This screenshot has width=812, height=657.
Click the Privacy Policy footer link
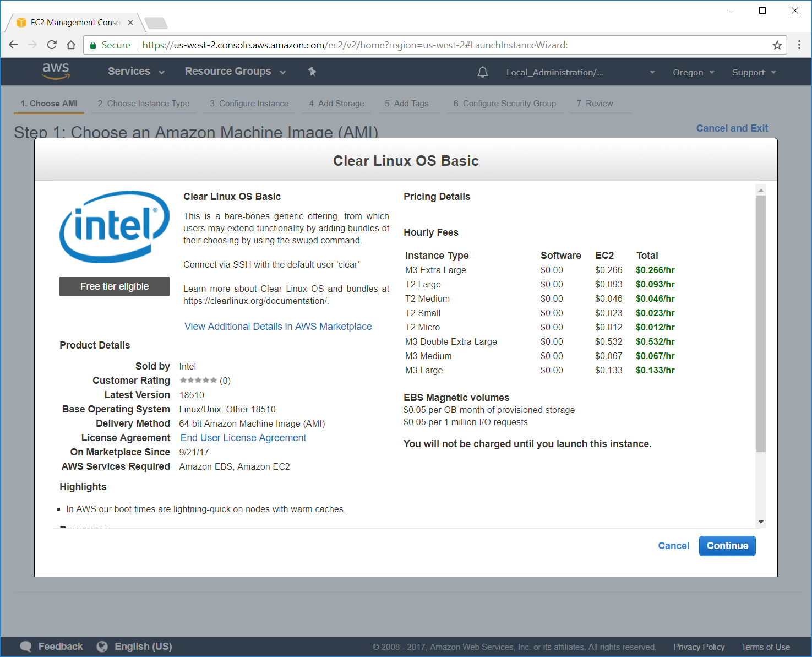point(699,647)
